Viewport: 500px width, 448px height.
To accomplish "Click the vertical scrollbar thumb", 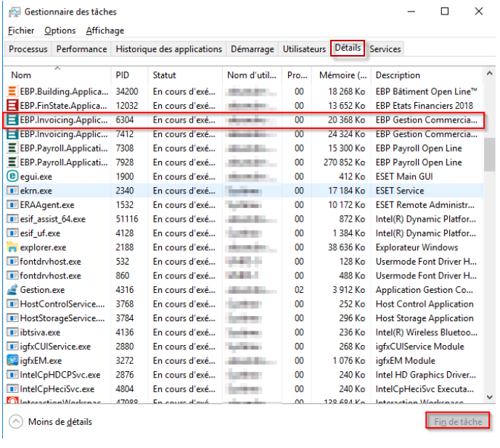I will 489,154.
